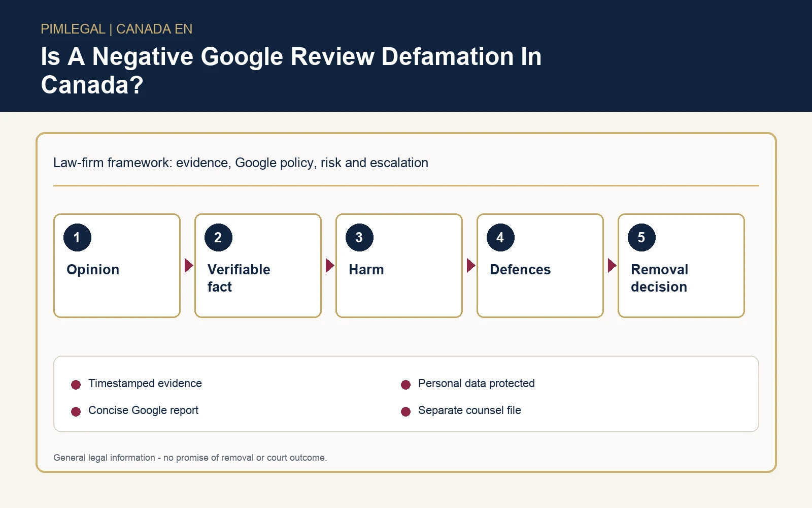Select the Verifiable fact step label
This screenshot has width=812, height=508.
click(x=239, y=278)
